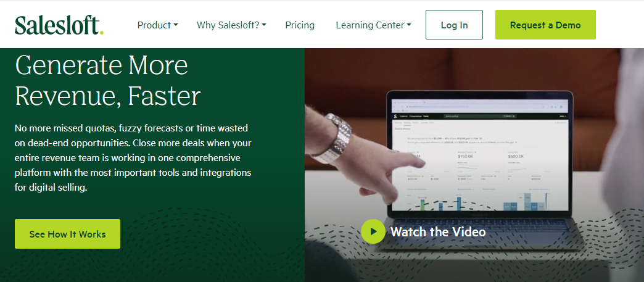Click the Generate More Revenue, Faster headline
644x282 pixels.
pos(107,81)
